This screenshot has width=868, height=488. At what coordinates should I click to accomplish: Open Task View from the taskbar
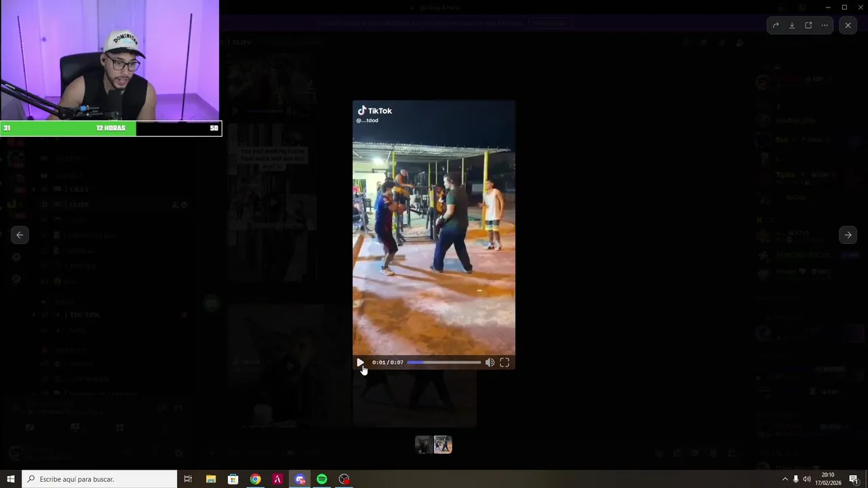[x=188, y=479]
